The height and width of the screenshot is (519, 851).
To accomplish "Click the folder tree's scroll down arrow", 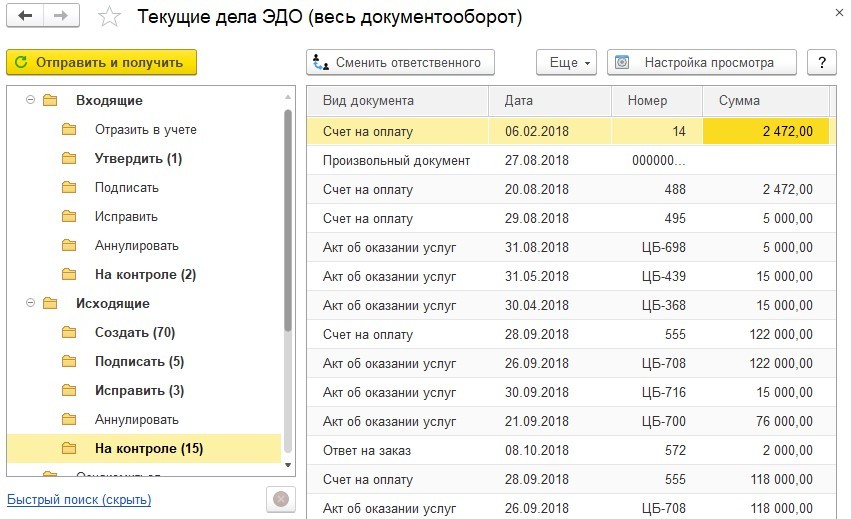I will 289,465.
